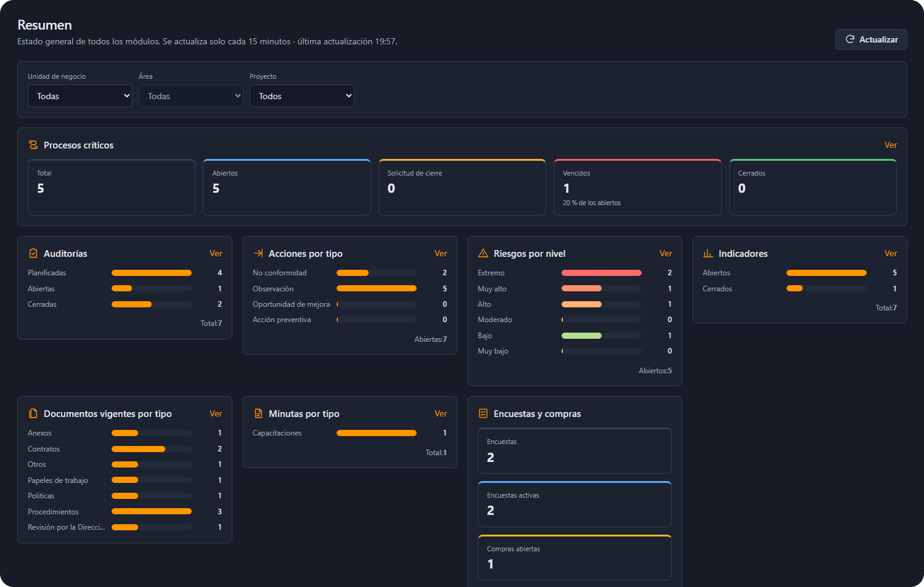Click the 'Oportunidad de mejora' label
The width and height of the screenshot is (924, 587).
pyautogui.click(x=291, y=304)
